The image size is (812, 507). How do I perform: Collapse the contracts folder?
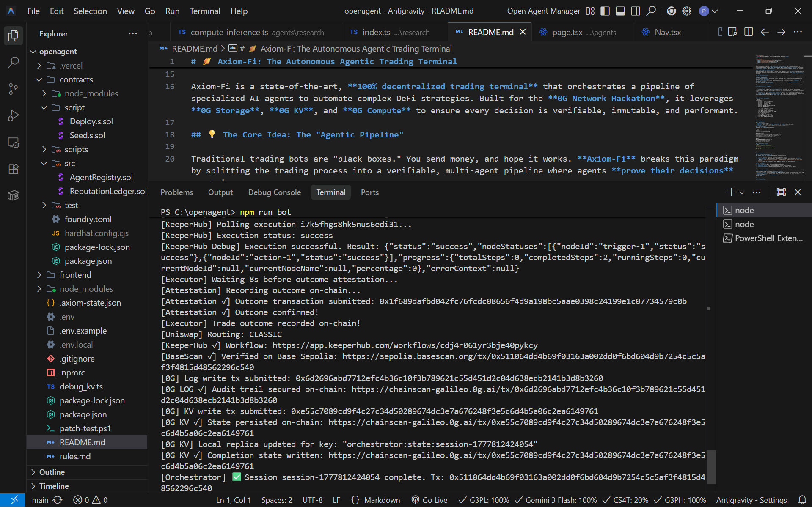coord(39,79)
